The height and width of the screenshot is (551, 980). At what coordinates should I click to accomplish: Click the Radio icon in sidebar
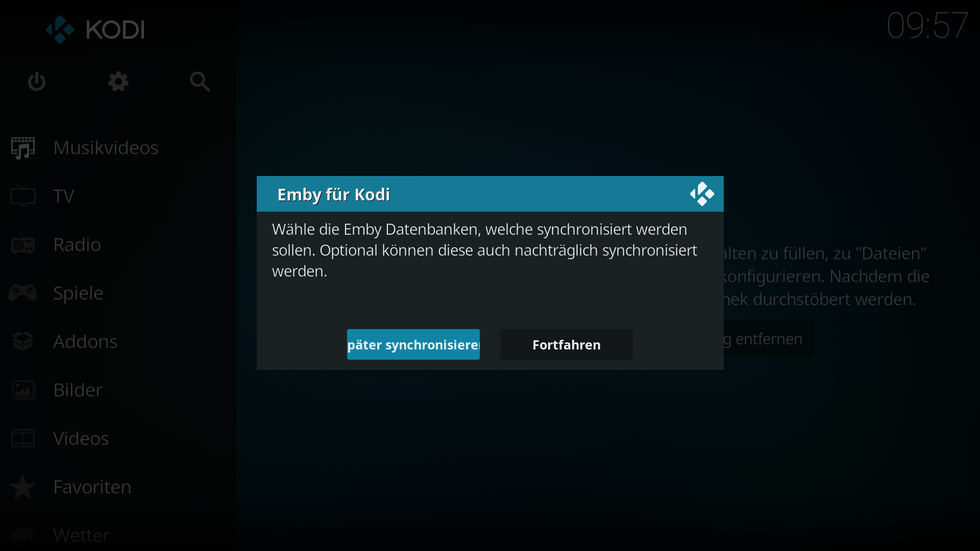point(23,244)
